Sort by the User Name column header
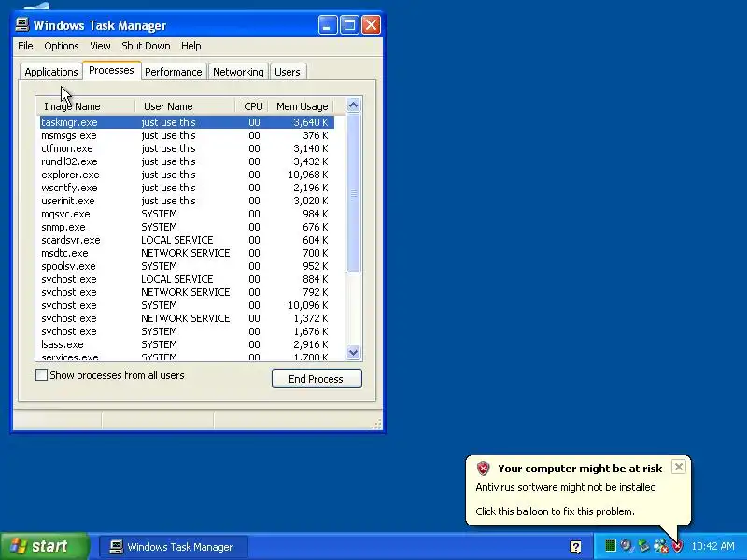747x560 pixels. [x=185, y=106]
